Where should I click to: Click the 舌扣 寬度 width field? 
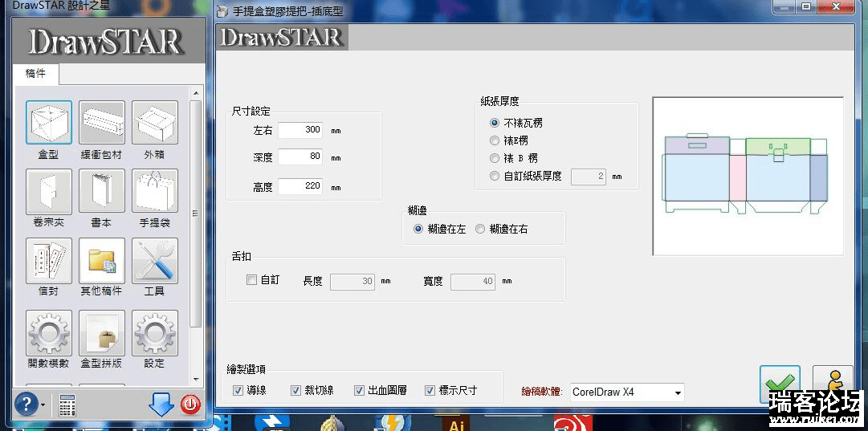[473, 282]
